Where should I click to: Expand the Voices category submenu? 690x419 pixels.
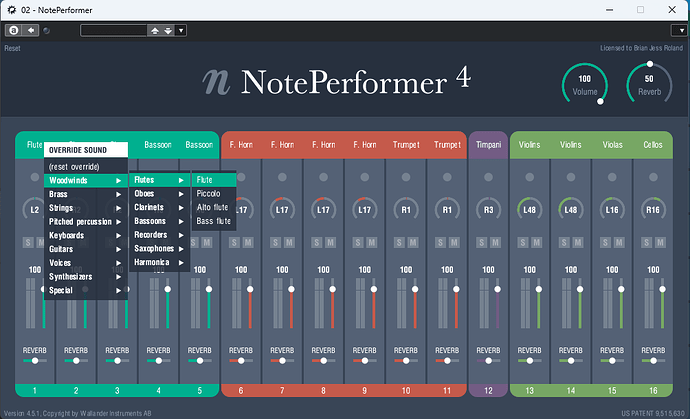pyautogui.click(x=86, y=263)
